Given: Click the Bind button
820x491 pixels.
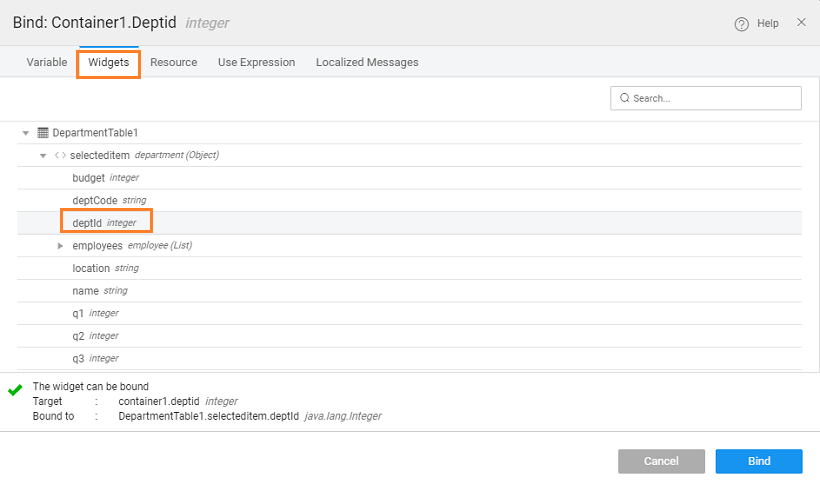Looking at the screenshot, I should point(758,461).
